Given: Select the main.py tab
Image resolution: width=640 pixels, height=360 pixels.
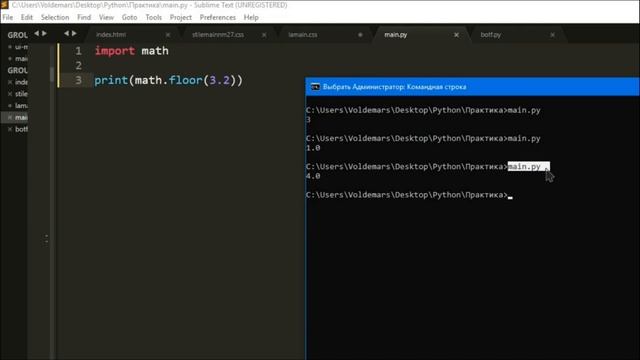Looking at the screenshot, I should coord(396,35).
